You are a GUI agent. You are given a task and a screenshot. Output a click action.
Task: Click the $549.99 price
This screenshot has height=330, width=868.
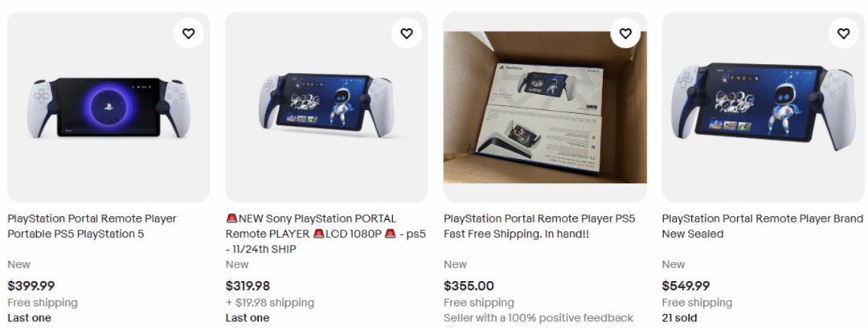click(686, 286)
